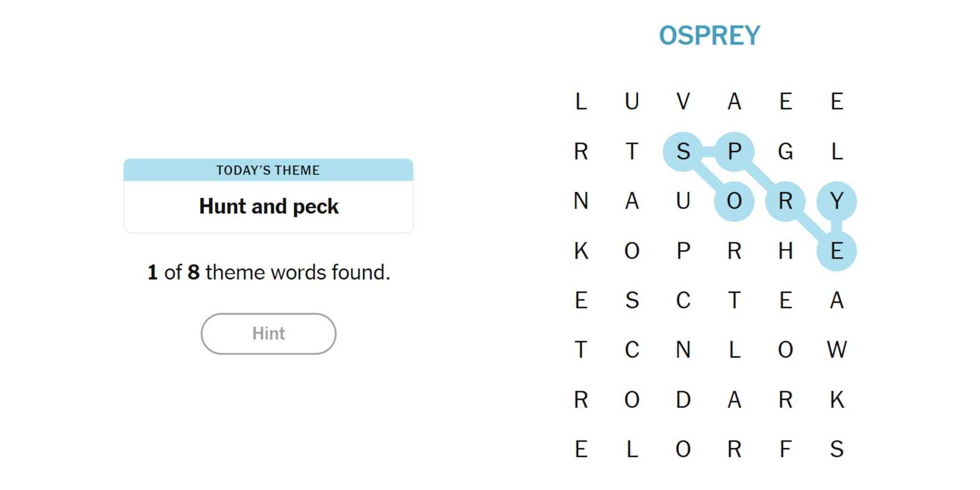980x490 pixels.
Task: Click the highlighted letter O
Action: pos(734,201)
